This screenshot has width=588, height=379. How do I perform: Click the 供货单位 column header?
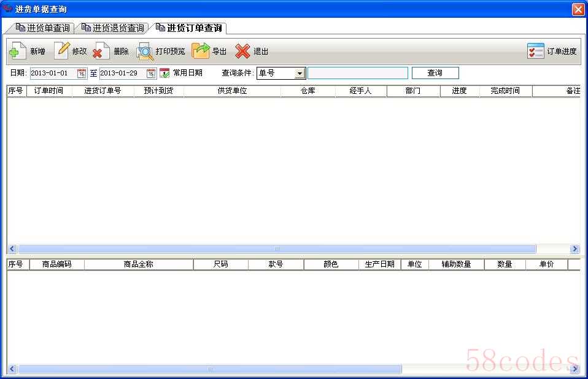coord(232,91)
